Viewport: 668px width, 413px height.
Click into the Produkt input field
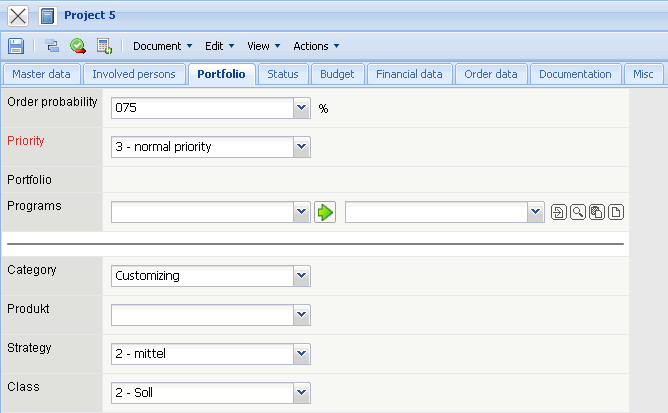[x=201, y=315]
